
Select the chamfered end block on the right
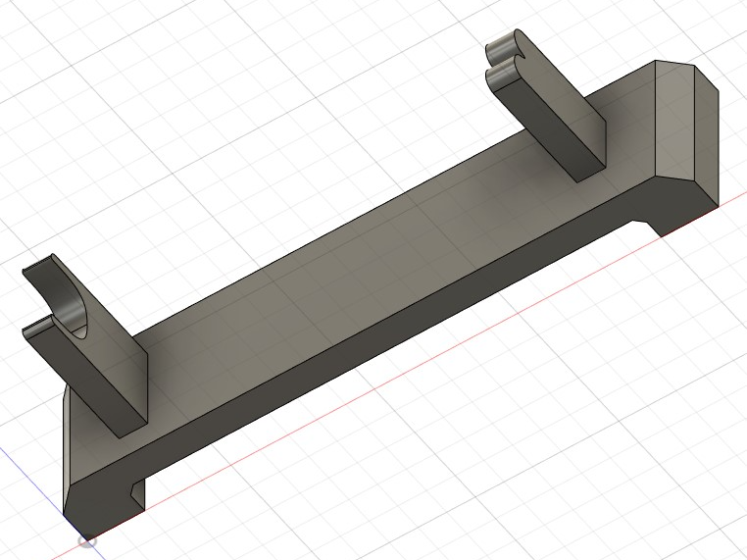point(686,133)
